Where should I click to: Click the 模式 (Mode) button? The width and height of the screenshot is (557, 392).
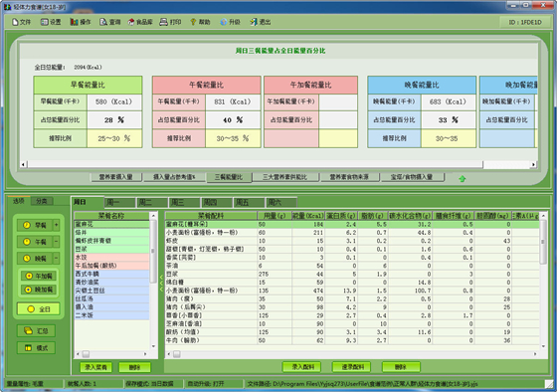coord(36,348)
